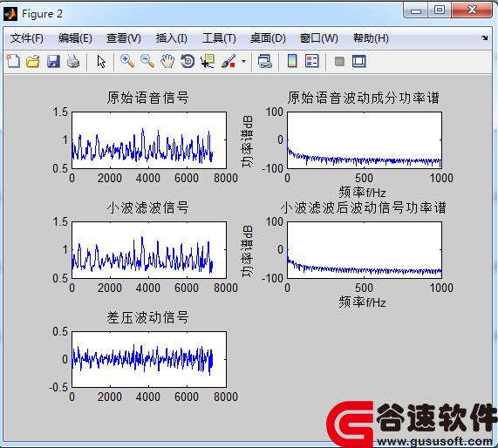Print the figure using the printer icon

pos(73,61)
